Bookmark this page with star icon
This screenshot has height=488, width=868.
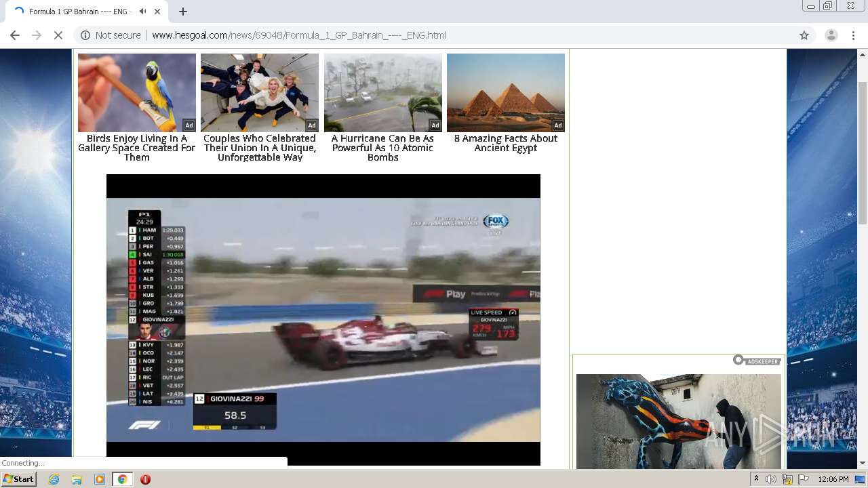(804, 35)
